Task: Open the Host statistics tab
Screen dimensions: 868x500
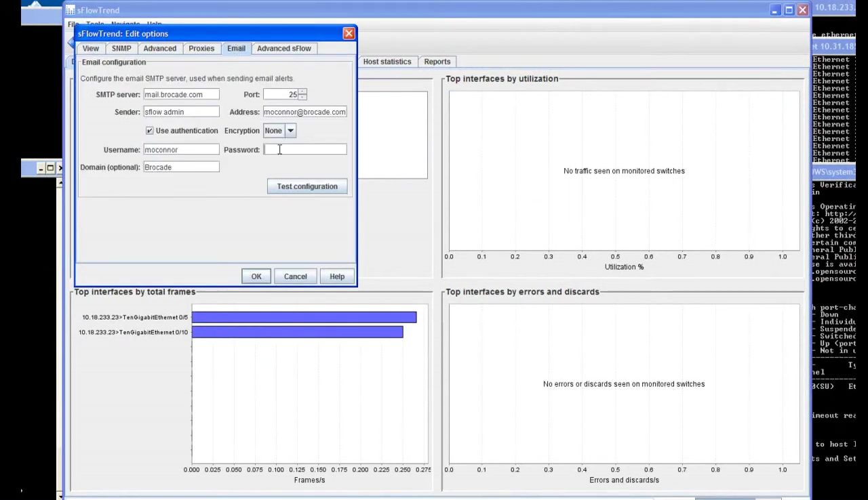Action: pos(387,62)
